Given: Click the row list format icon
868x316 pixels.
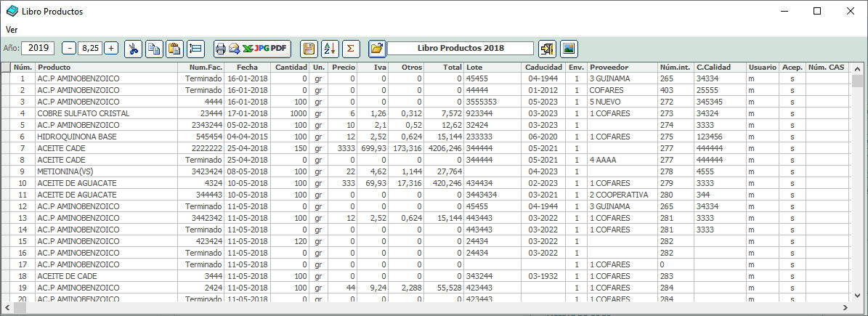Looking at the screenshot, I should click(195, 49).
